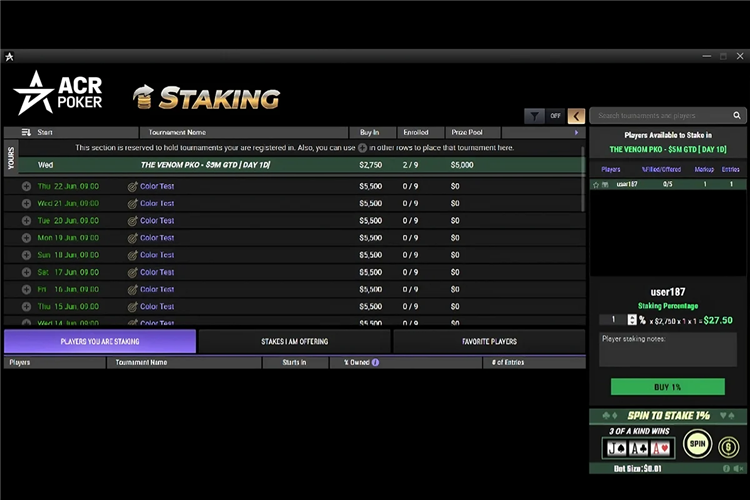Switch to Stakes I Am Offering tab
The width and height of the screenshot is (750, 500).
click(295, 342)
